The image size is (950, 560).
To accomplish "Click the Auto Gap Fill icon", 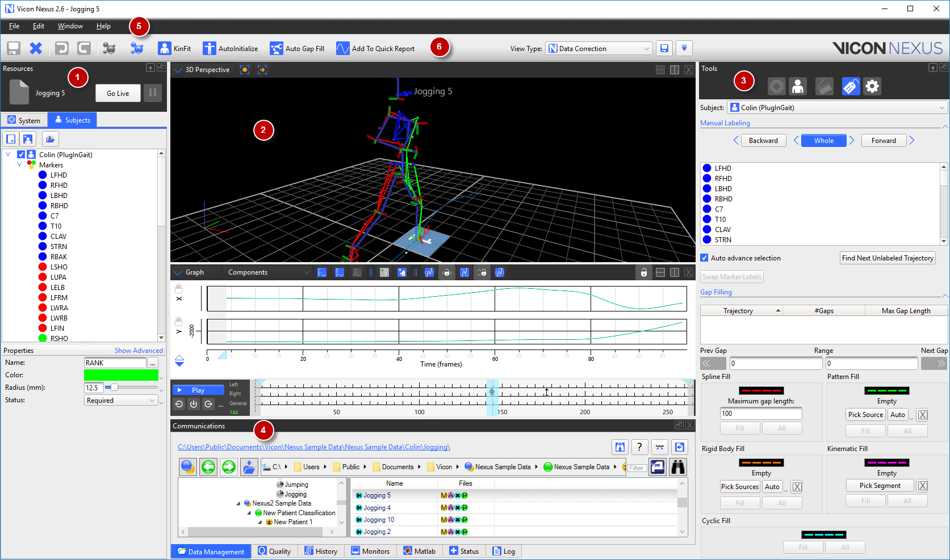I will point(276,48).
